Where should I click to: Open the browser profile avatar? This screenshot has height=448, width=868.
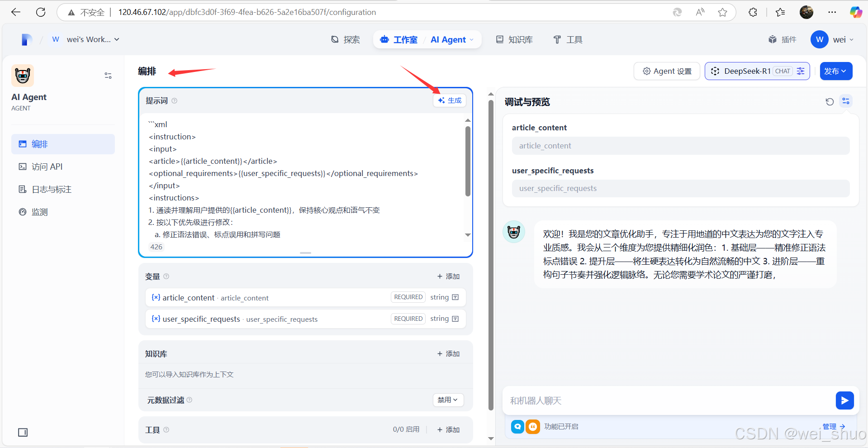(806, 12)
